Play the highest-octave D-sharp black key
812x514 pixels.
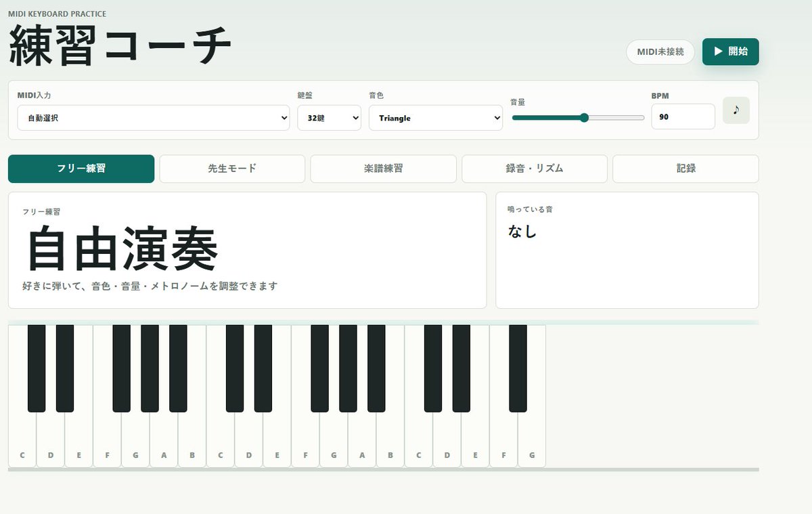point(461,368)
